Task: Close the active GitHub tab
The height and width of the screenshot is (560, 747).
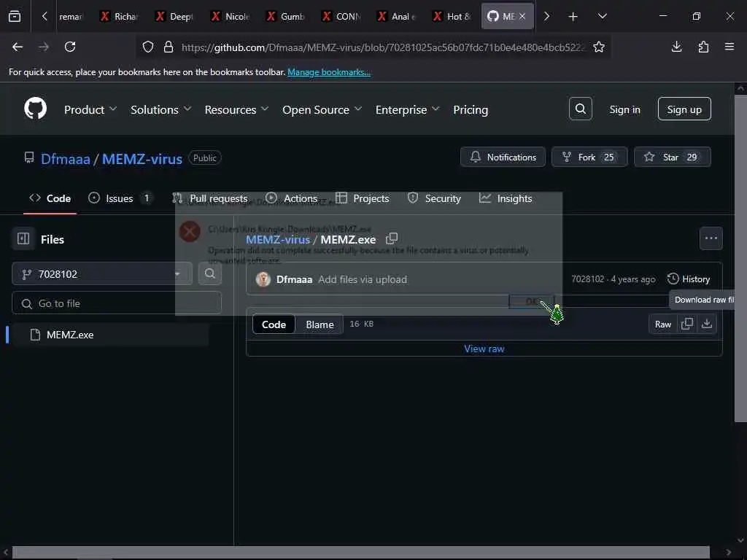Action: (x=522, y=16)
